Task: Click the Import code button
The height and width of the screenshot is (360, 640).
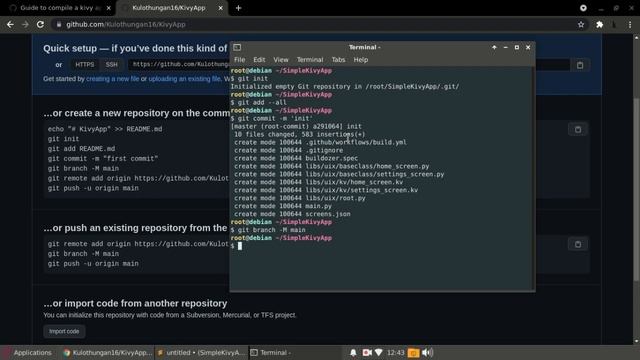Action: 64,331
